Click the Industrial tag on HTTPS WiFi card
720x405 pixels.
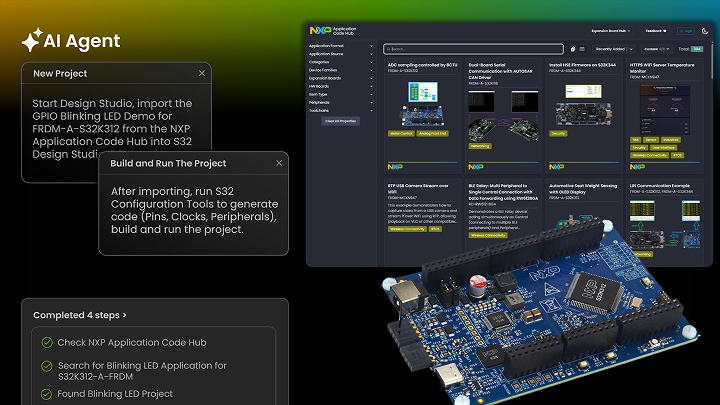click(671, 140)
